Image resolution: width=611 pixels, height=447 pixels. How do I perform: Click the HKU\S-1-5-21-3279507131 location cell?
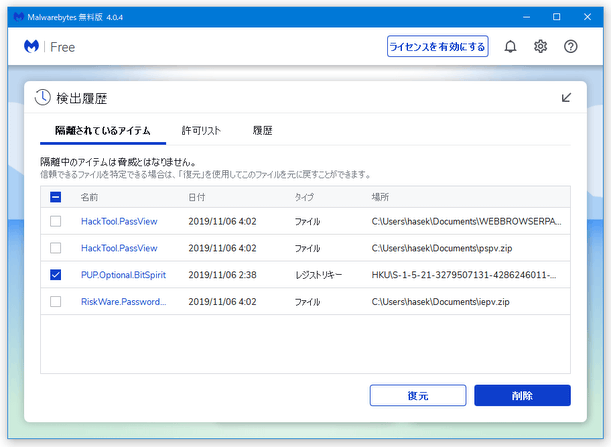click(x=464, y=275)
